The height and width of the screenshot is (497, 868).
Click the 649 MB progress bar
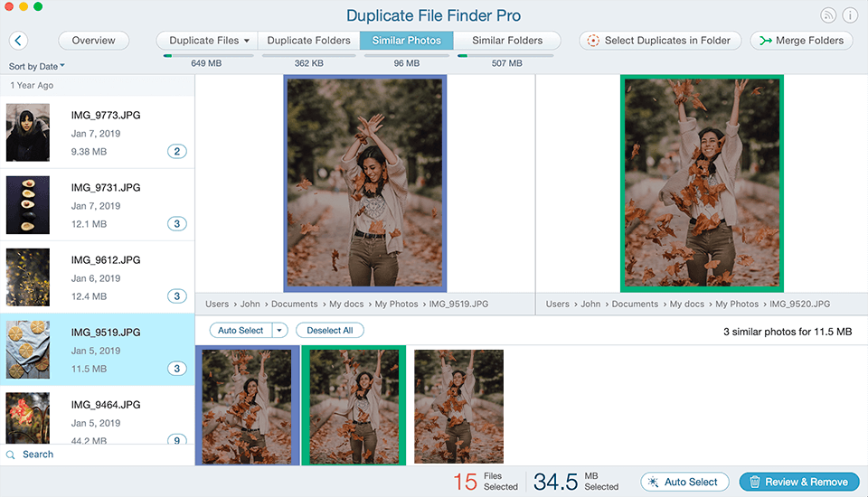tap(208, 55)
